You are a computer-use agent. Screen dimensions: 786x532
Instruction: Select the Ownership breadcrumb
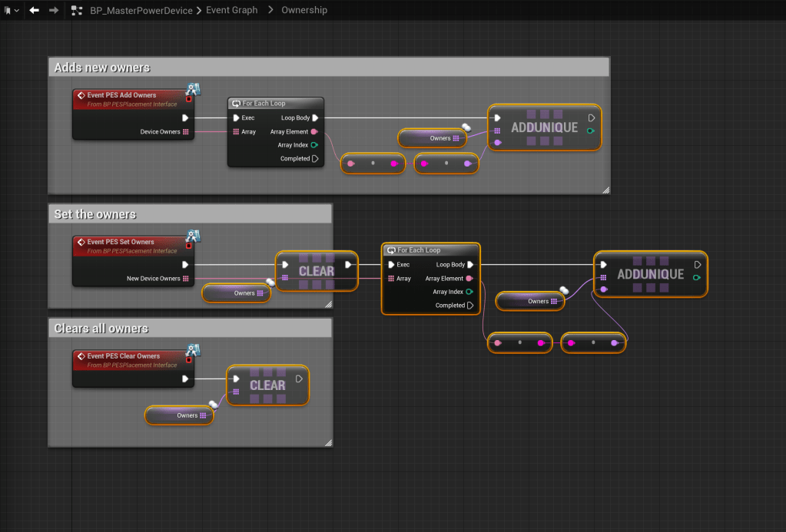coord(303,10)
